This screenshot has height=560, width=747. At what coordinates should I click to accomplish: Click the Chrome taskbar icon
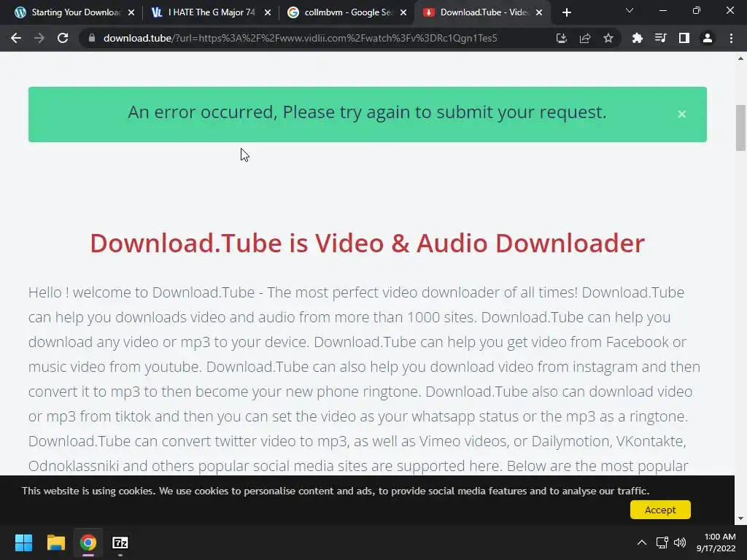click(88, 542)
